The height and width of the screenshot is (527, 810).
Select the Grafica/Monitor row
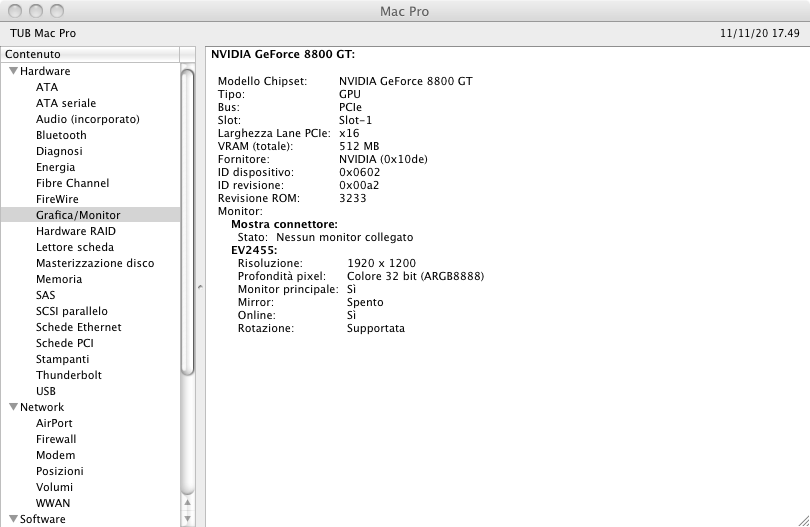90,215
